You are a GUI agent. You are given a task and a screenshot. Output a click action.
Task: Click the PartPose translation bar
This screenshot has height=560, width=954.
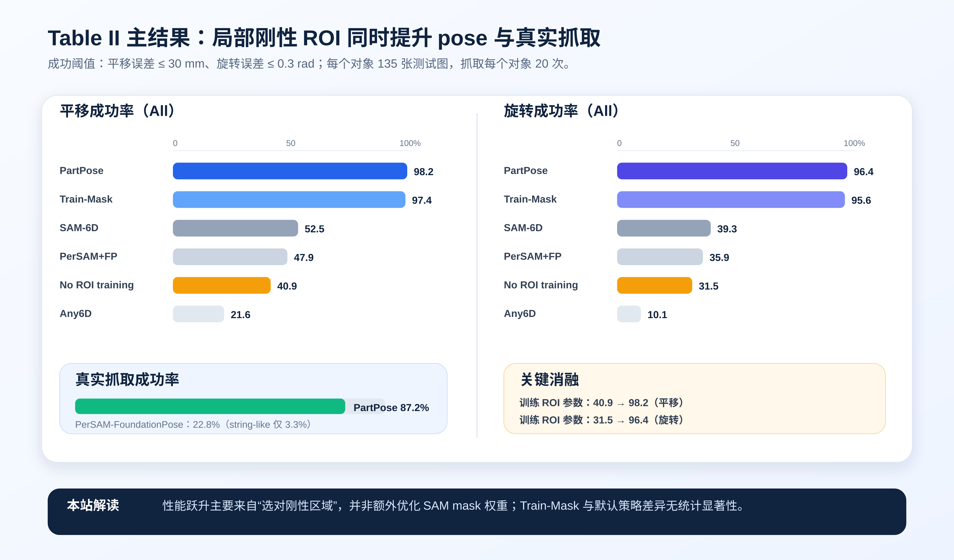(x=290, y=171)
